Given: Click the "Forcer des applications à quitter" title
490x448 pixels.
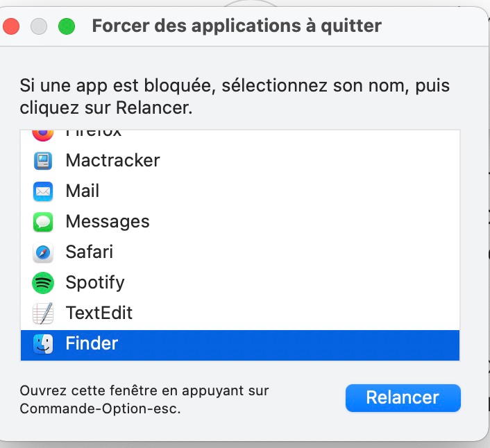Looking at the screenshot, I should click(237, 26).
